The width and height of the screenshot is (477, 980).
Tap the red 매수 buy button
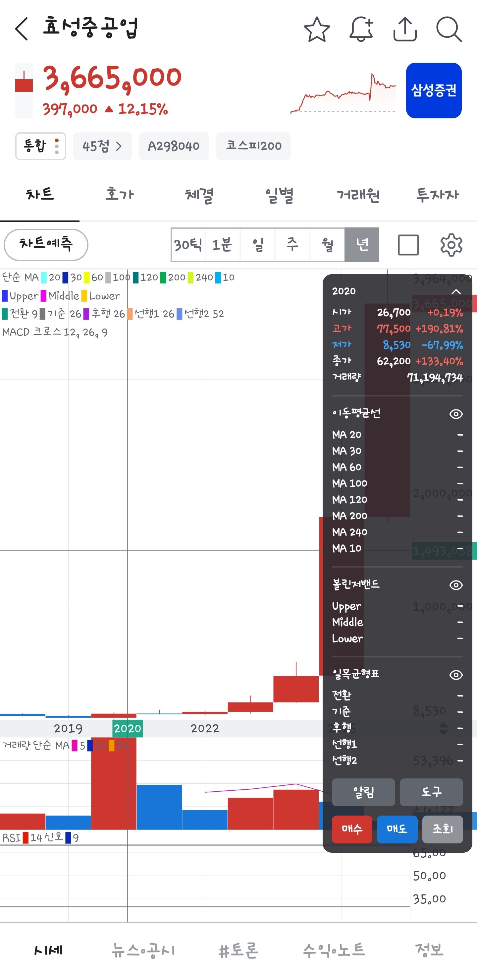coord(352,829)
